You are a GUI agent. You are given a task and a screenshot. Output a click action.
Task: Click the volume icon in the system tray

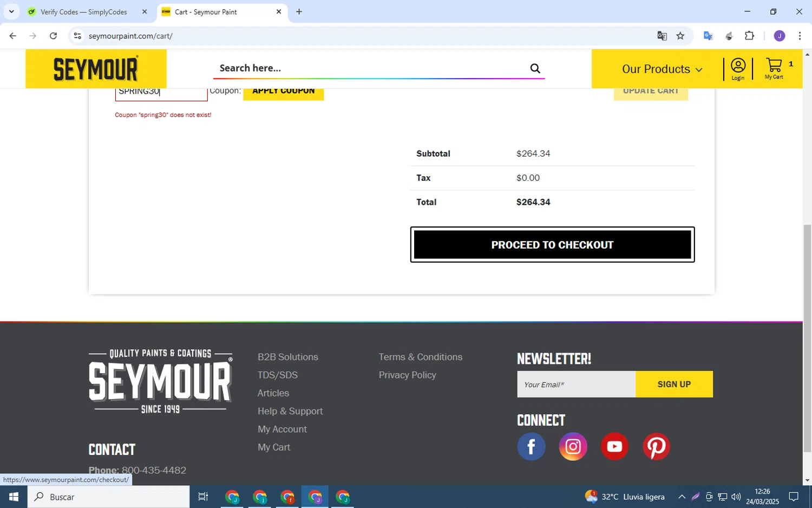tap(736, 497)
